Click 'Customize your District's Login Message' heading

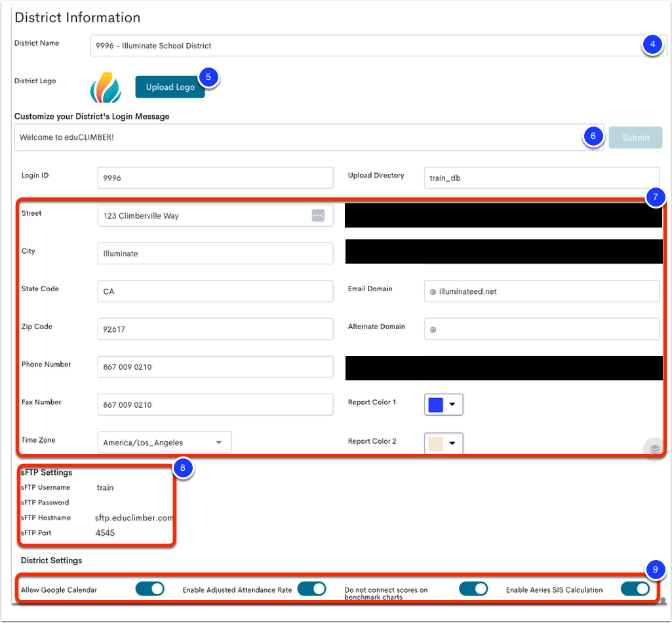(92, 116)
